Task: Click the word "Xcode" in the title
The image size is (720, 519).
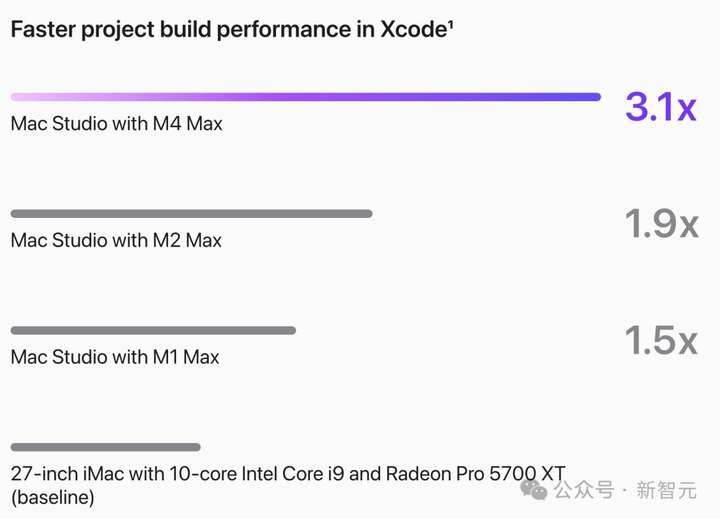Action: 411,29
